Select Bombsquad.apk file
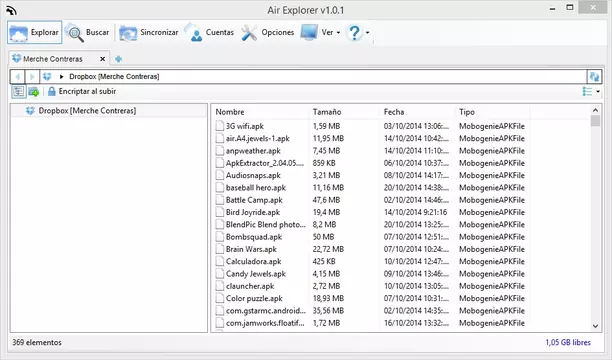612x360 pixels. [254, 237]
